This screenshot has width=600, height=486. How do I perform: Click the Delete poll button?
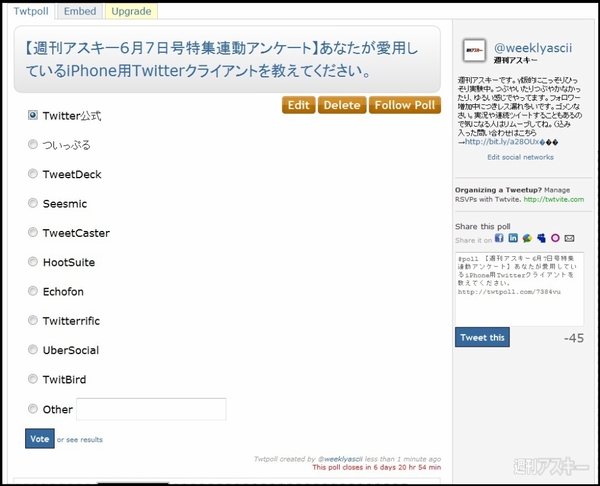(x=342, y=105)
